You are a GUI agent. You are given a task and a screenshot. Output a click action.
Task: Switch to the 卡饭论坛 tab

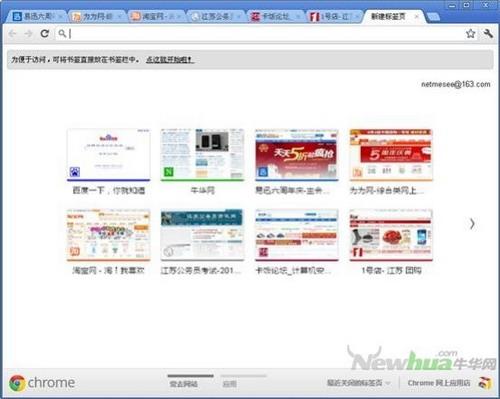click(x=274, y=16)
